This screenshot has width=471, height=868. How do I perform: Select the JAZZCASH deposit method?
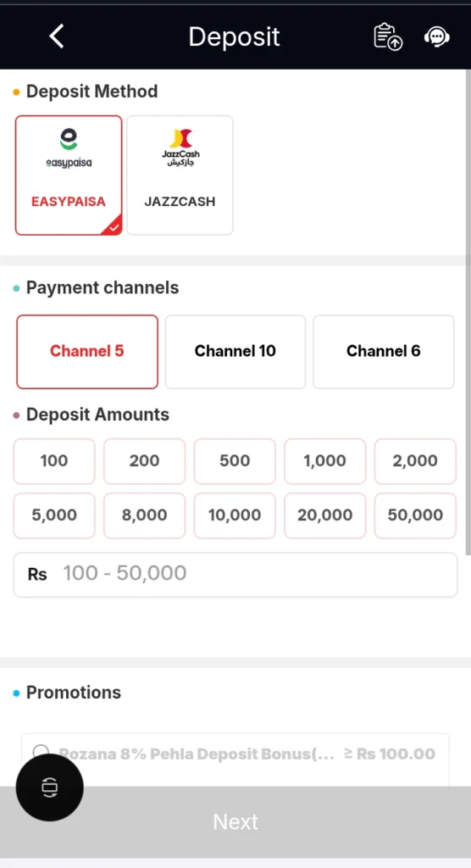pos(180,175)
